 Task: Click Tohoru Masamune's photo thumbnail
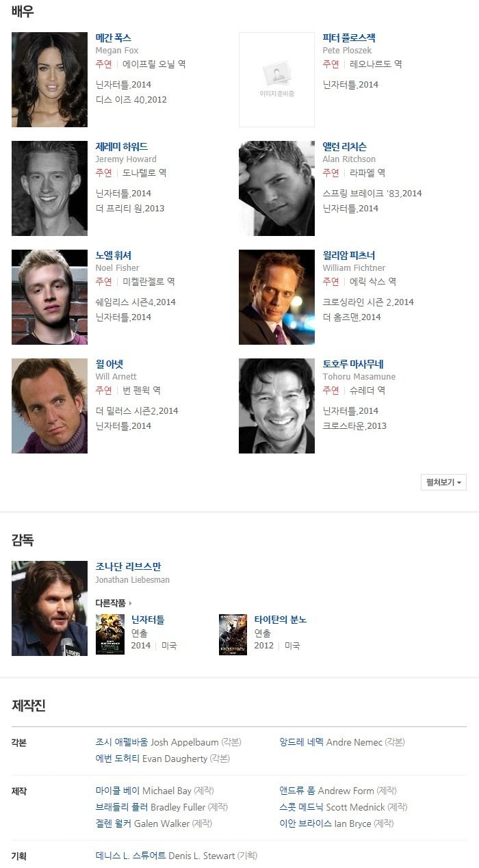coord(276,406)
